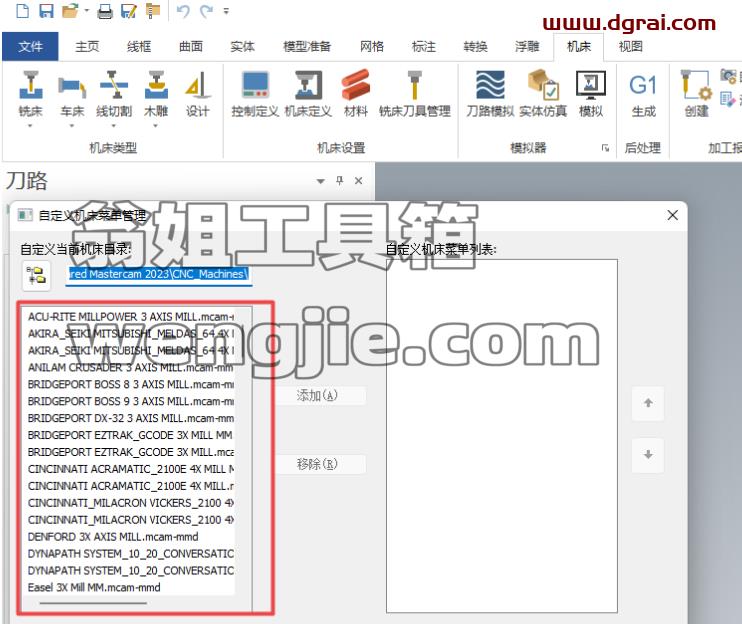Open 模拟器 group dialog launcher

[x=605, y=148]
